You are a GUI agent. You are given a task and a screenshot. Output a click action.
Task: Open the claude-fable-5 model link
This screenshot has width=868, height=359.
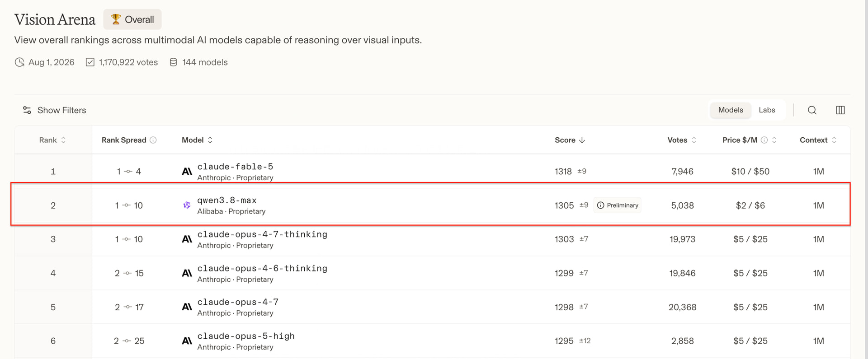coord(235,167)
